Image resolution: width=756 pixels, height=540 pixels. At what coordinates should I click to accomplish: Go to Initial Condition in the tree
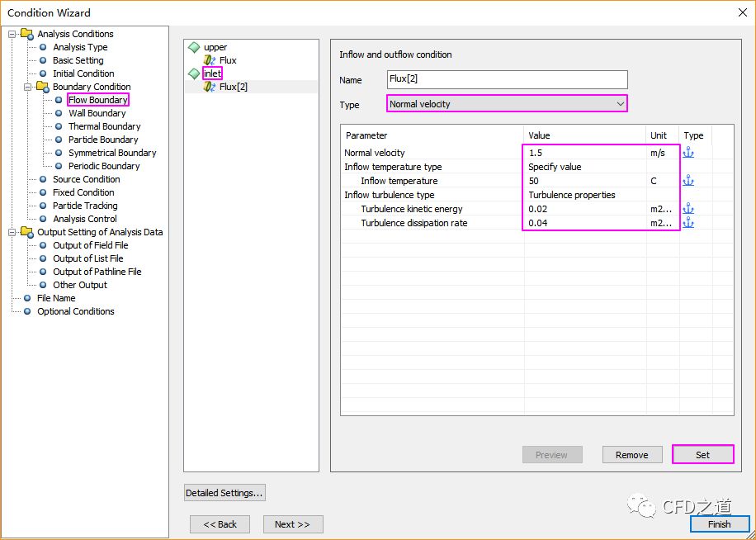pos(83,73)
